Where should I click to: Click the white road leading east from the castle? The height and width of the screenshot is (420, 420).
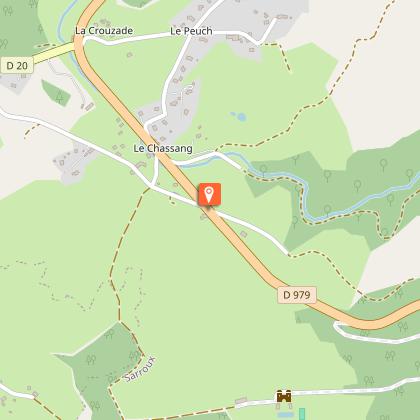(x=355, y=388)
